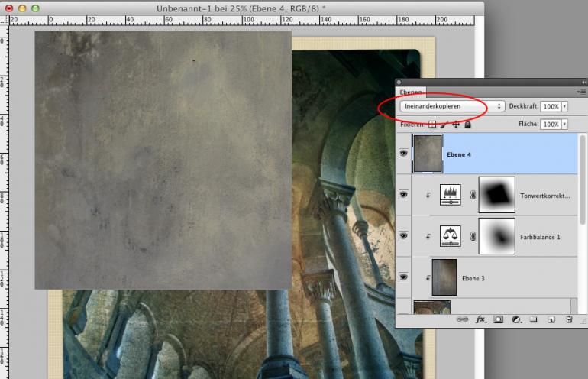Select Tonwertkorrektur layer mask thumbnail

tap(497, 195)
